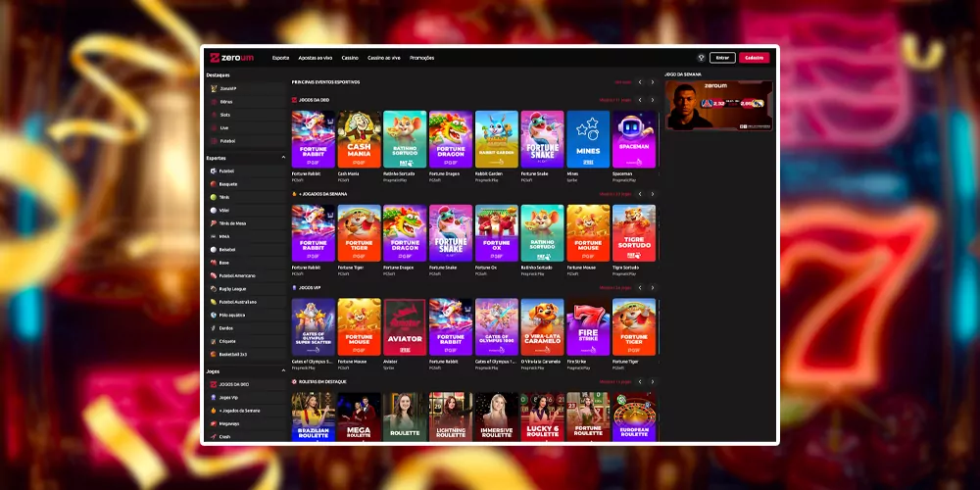Open + Jogados da Semana in sidebar
The image size is (980, 490).
(246, 411)
